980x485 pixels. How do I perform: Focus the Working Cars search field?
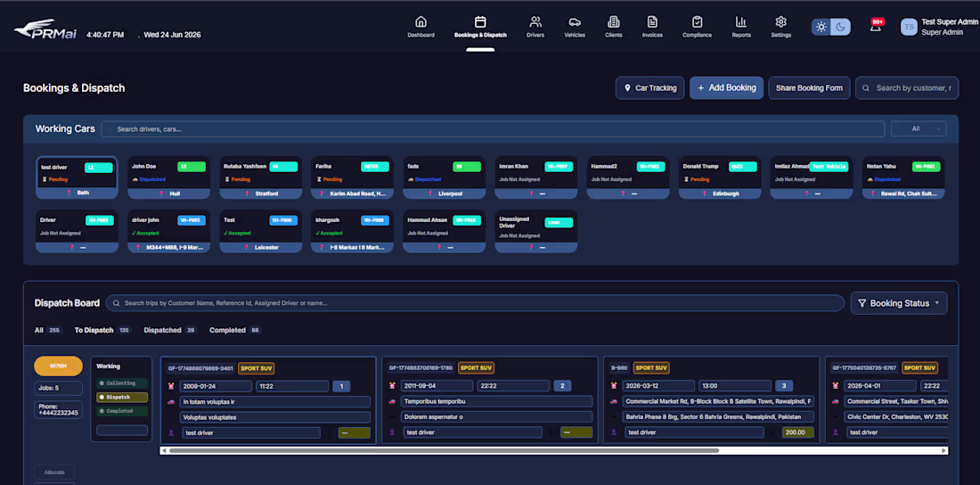494,129
